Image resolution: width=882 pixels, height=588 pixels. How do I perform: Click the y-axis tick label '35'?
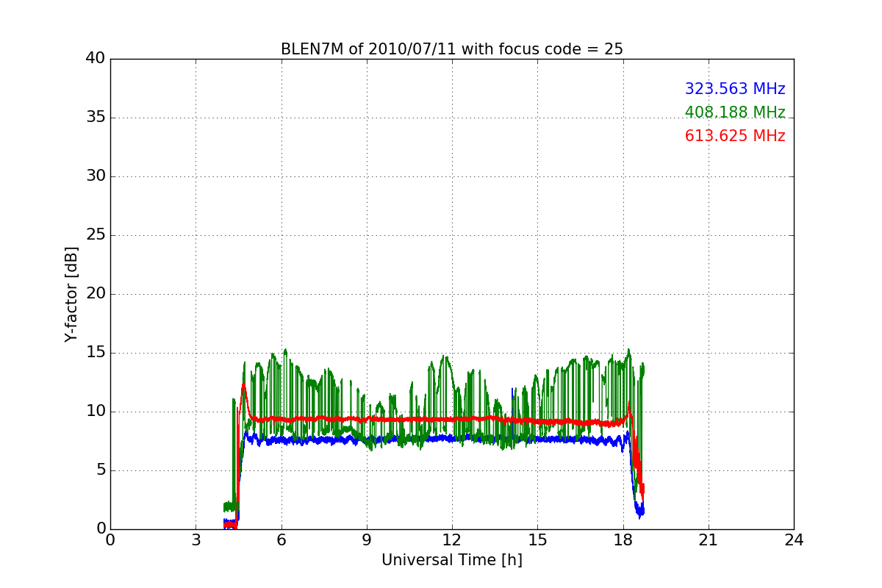click(x=96, y=118)
